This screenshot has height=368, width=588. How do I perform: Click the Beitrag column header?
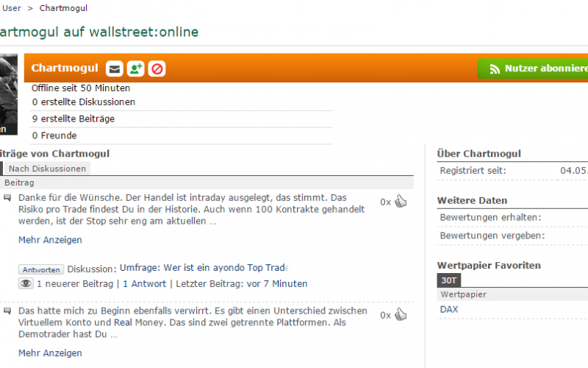click(x=19, y=182)
